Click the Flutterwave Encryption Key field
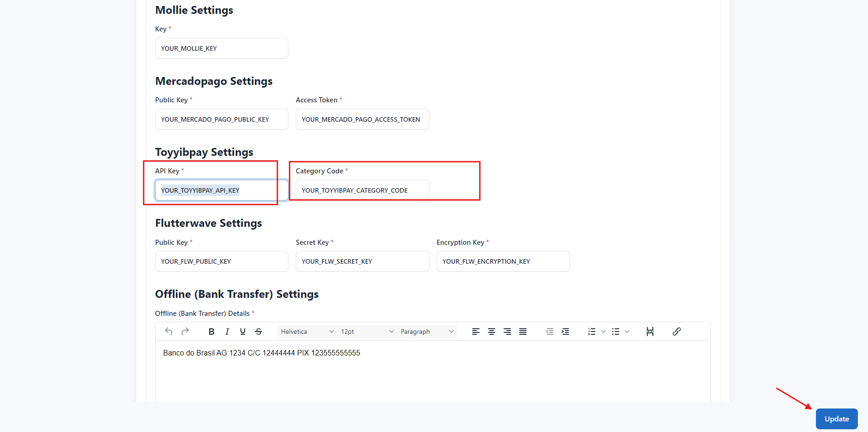This screenshot has height=432, width=868. click(503, 261)
